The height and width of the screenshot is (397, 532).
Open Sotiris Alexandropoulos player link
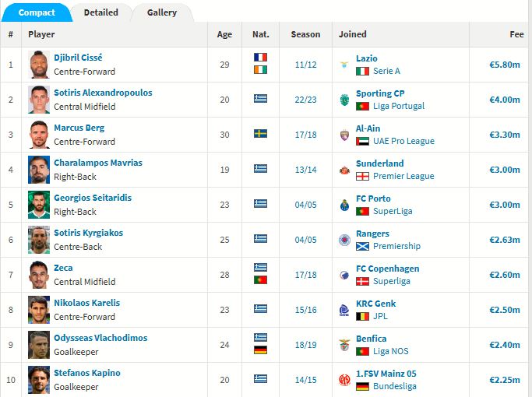pyautogui.click(x=103, y=93)
